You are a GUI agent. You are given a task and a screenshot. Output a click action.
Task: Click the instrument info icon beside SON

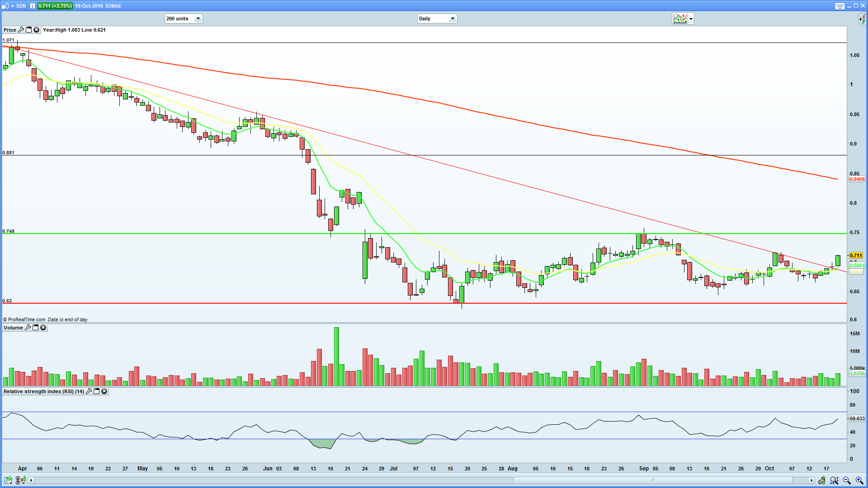[x=32, y=6]
